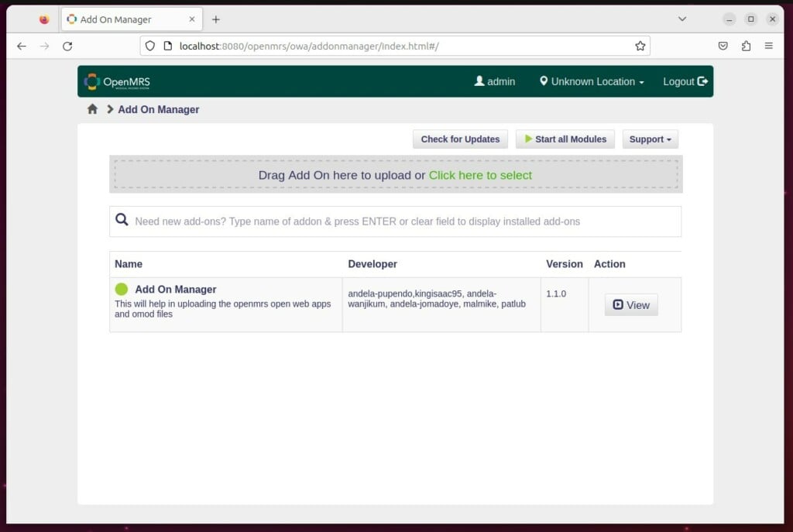Click the page reload icon in the browser toolbar

pyautogui.click(x=67, y=46)
